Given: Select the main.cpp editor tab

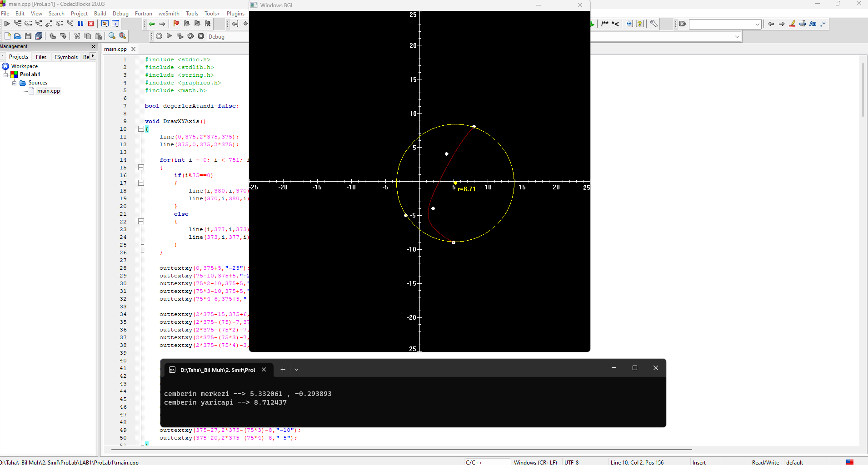Looking at the screenshot, I should click(x=115, y=49).
